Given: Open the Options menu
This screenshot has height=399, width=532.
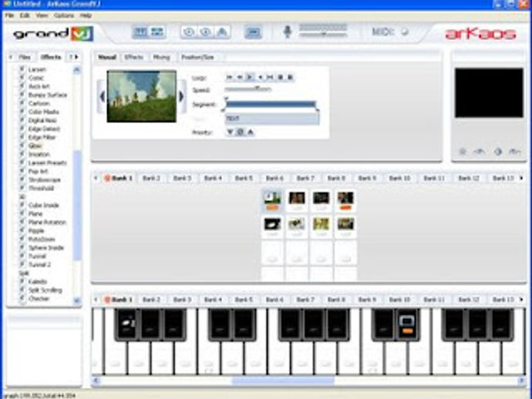Looking at the screenshot, I should point(63,15).
